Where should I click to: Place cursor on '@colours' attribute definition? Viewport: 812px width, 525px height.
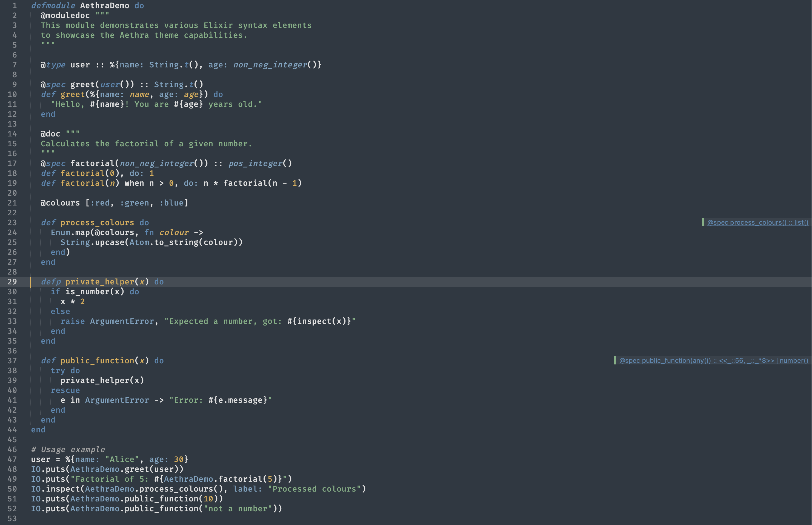60,203
